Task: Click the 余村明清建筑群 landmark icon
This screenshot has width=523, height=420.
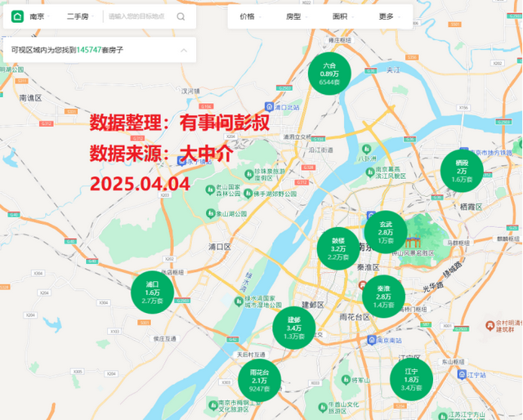Action: [x=490, y=325]
